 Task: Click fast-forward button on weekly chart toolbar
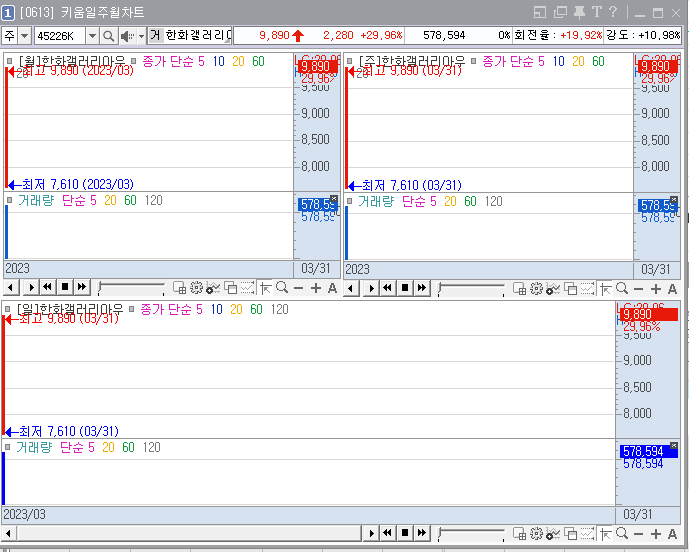point(422,289)
